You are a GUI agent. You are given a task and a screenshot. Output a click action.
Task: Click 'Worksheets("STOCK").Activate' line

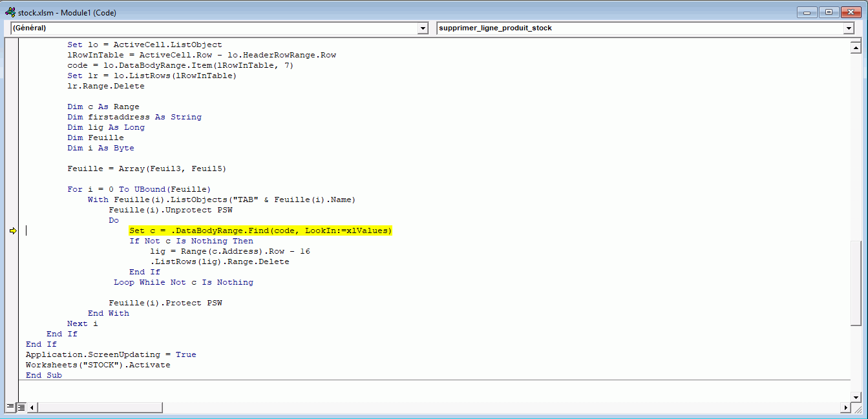pyautogui.click(x=98, y=365)
